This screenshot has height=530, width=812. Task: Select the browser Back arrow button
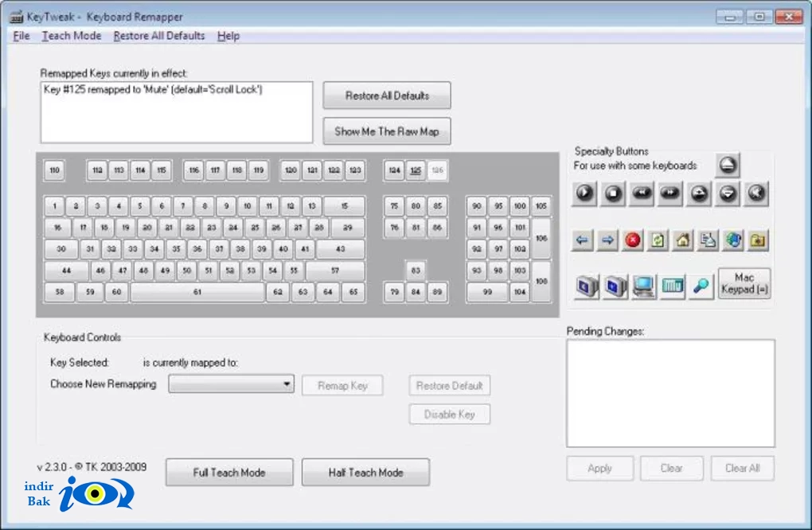583,240
